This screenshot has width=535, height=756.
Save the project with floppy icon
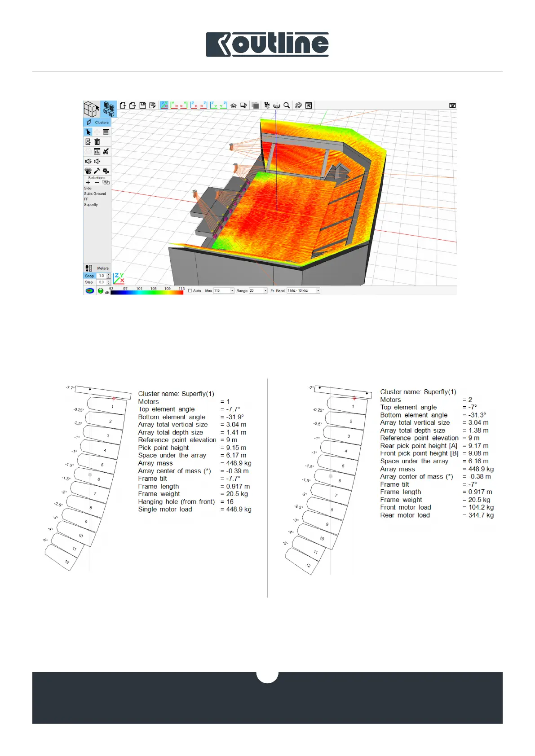click(142, 105)
